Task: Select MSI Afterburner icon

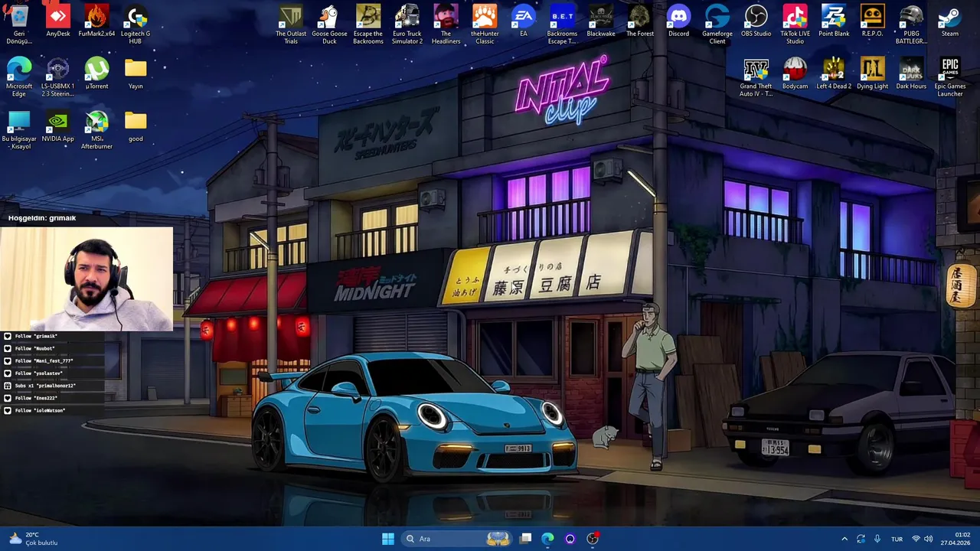Action: [96, 130]
